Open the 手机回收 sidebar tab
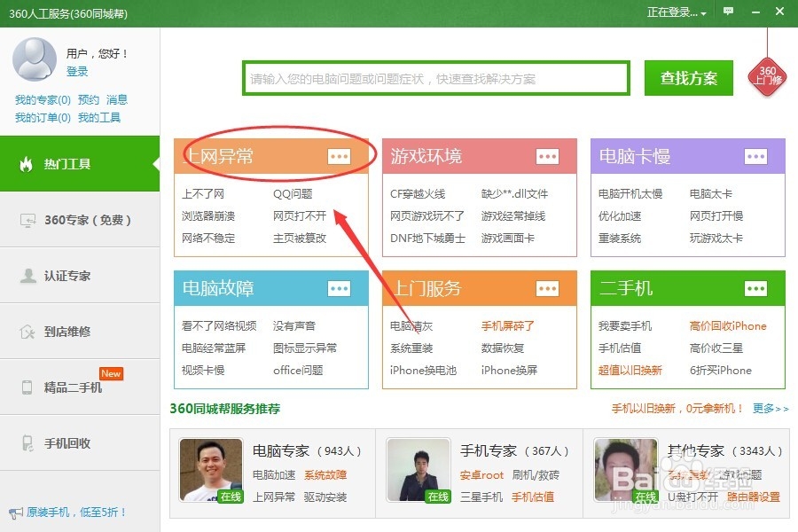The width and height of the screenshot is (798, 532). coord(80,443)
